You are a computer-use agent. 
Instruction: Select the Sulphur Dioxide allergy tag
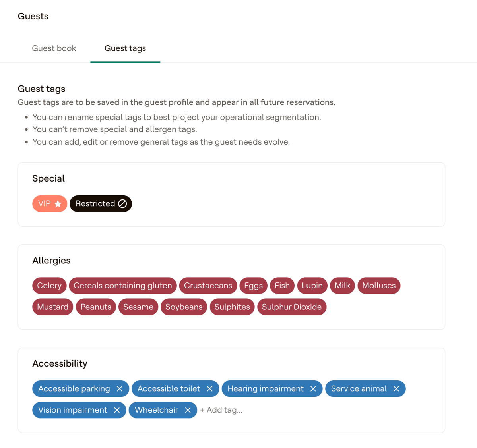point(292,307)
